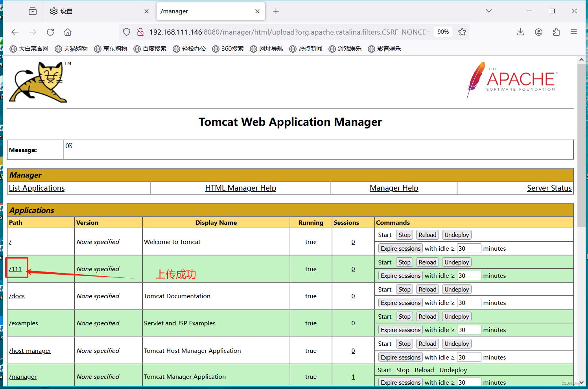This screenshot has width=588, height=389.
Task: Undeploy the Servlet and JSP Examples app
Action: [457, 317]
